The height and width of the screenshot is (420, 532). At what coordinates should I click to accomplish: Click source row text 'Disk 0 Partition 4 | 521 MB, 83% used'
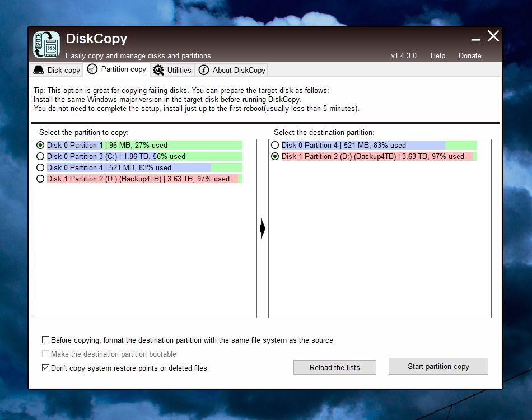[109, 167]
